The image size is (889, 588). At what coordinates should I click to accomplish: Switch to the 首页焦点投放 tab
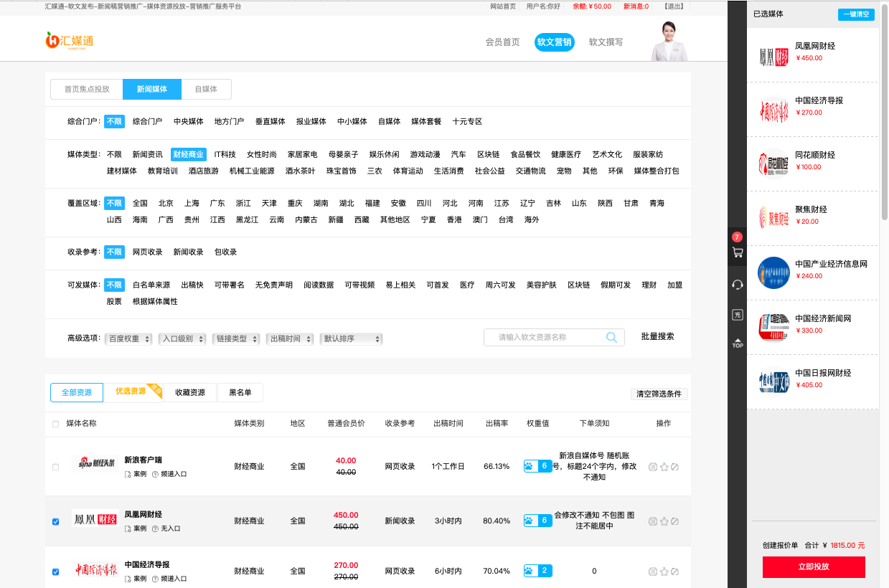click(87, 89)
